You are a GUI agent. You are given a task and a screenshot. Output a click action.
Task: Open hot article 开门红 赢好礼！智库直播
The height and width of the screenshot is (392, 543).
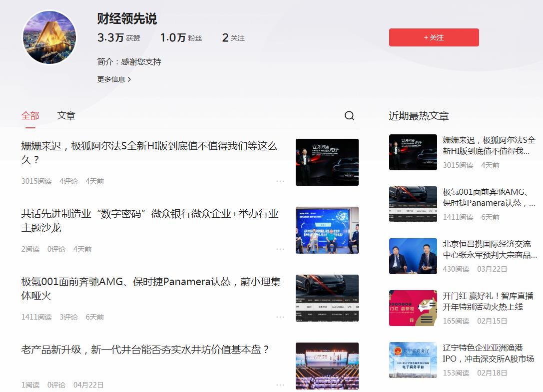click(488, 301)
